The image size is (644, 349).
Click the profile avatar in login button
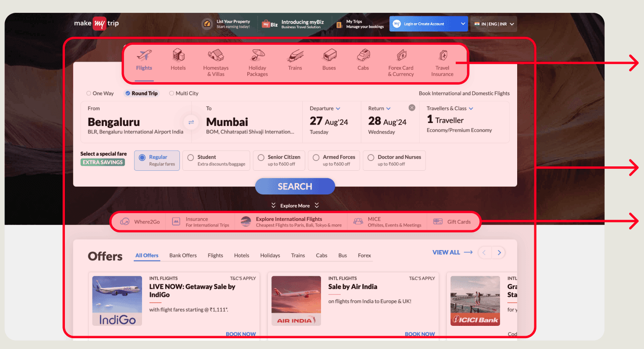397,24
